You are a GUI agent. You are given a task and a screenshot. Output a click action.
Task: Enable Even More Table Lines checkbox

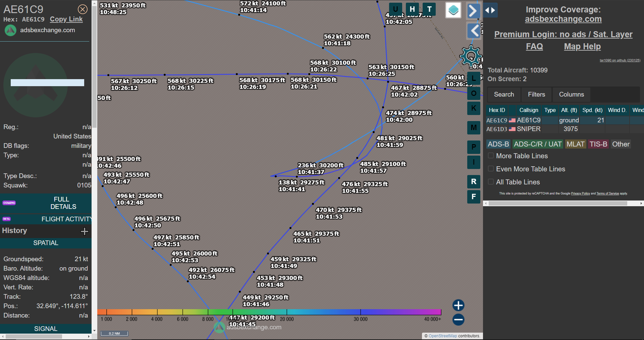[491, 169]
